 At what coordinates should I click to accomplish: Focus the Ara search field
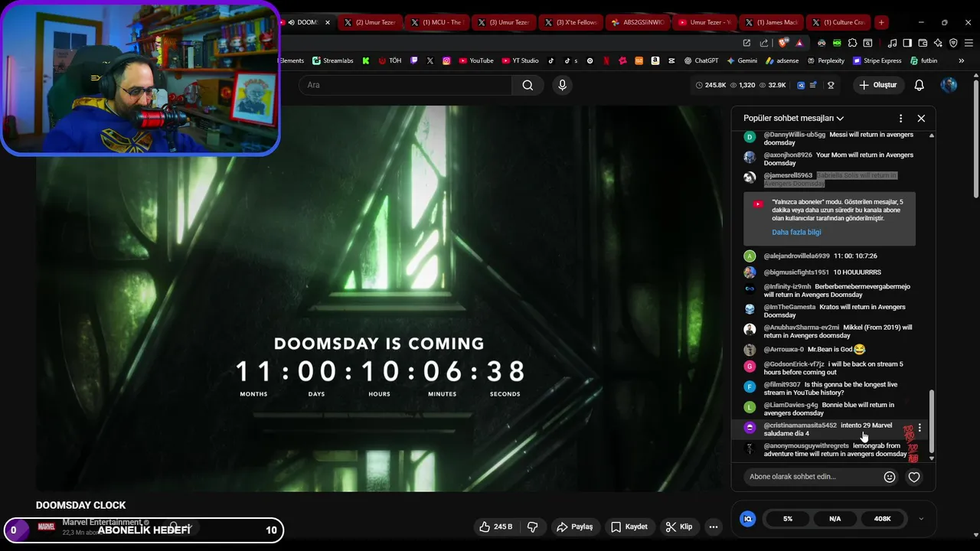click(406, 85)
